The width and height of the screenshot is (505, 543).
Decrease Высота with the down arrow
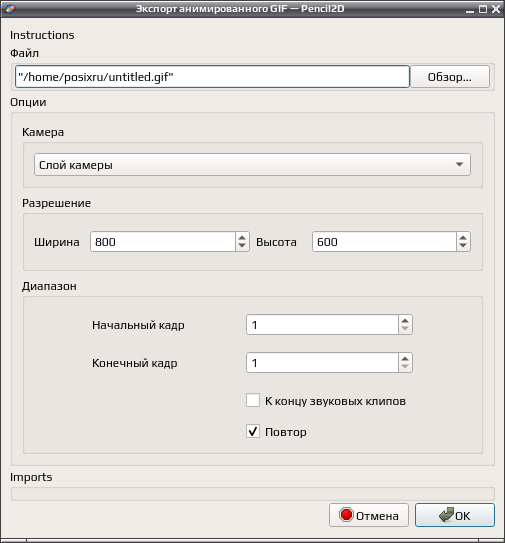click(x=463, y=246)
